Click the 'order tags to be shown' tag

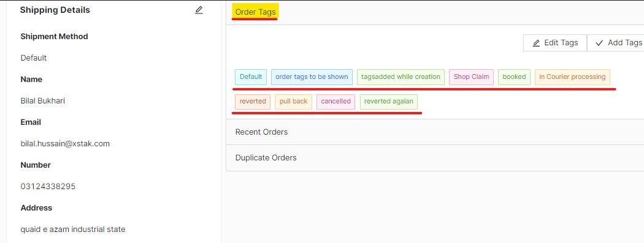pos(312,77)
